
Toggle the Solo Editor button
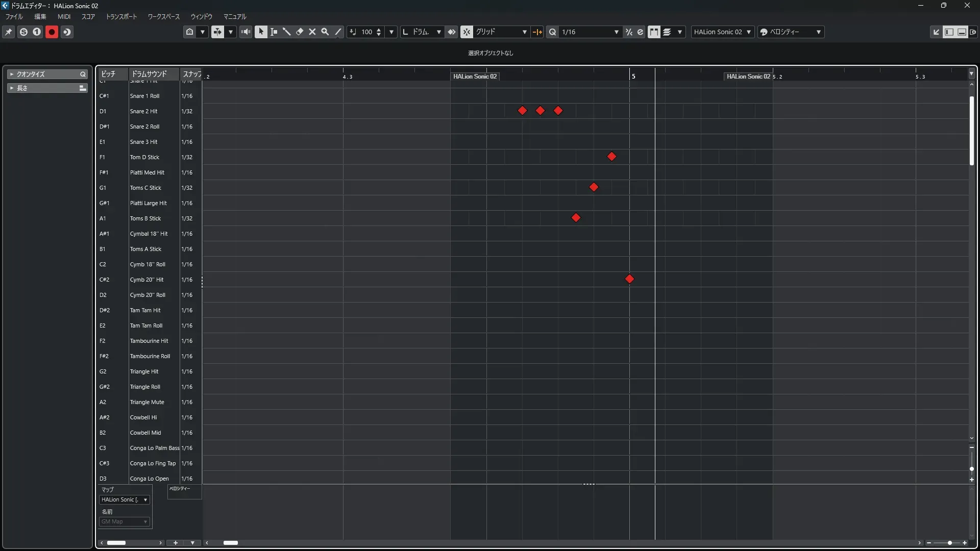[x=23, y=32]
